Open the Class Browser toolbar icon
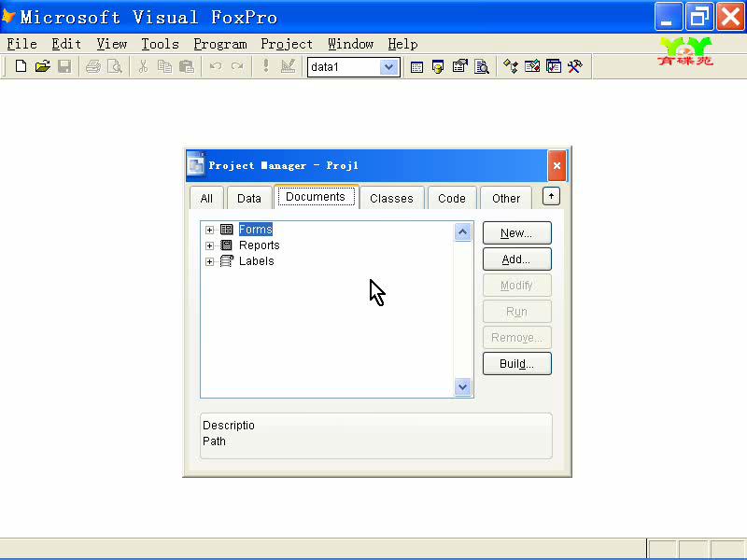 [510, 66]
